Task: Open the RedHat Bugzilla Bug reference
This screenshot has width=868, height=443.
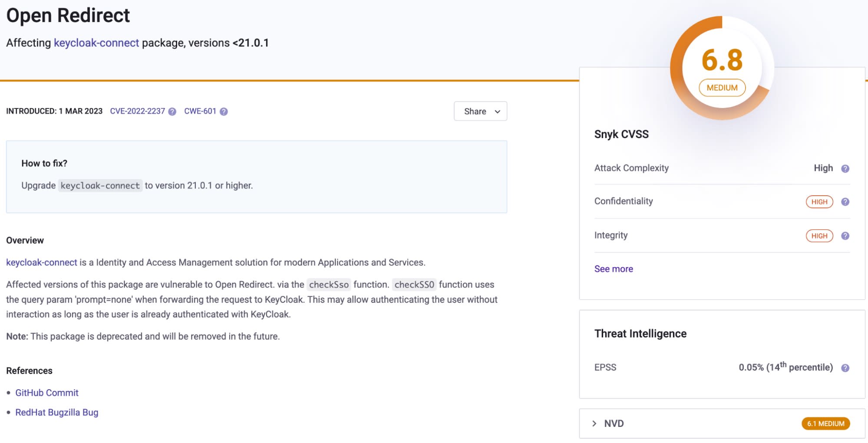Action: pyautogui.click(x=57, y=412)
